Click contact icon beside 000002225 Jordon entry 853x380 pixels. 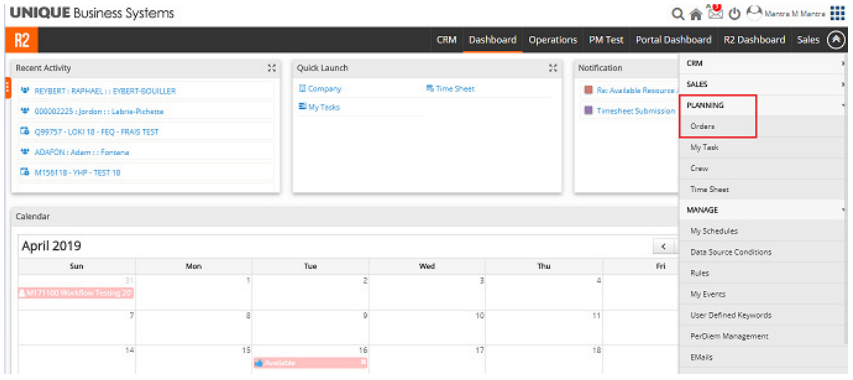tap(25, 111)
